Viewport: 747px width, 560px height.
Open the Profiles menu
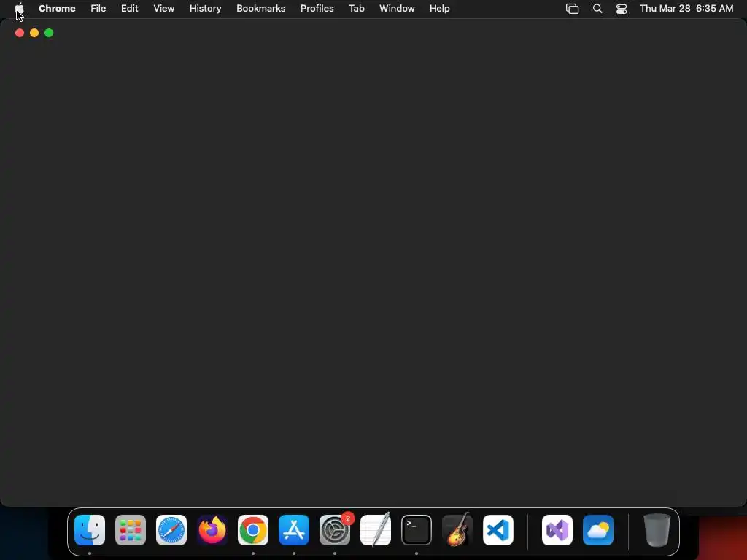tap(317, 8)
